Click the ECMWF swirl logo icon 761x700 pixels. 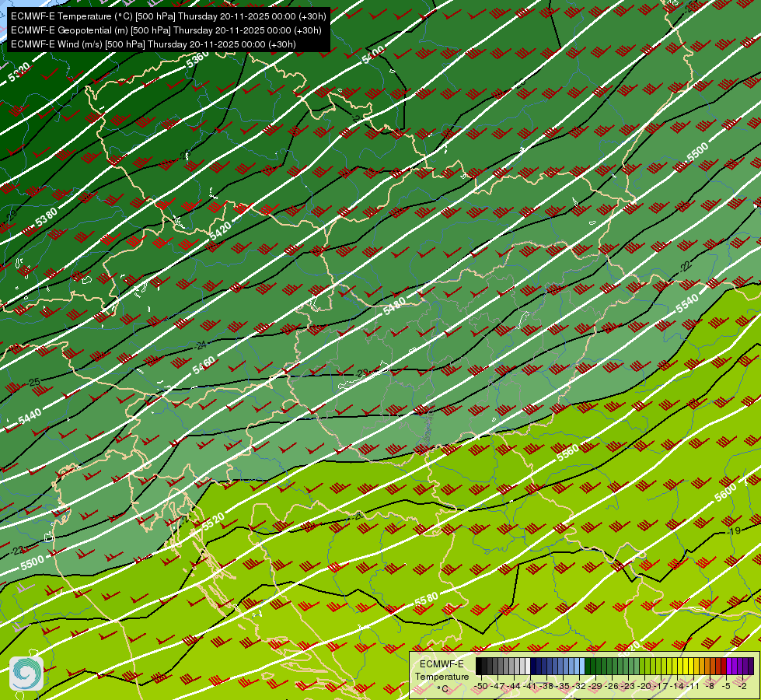[26, 674]
